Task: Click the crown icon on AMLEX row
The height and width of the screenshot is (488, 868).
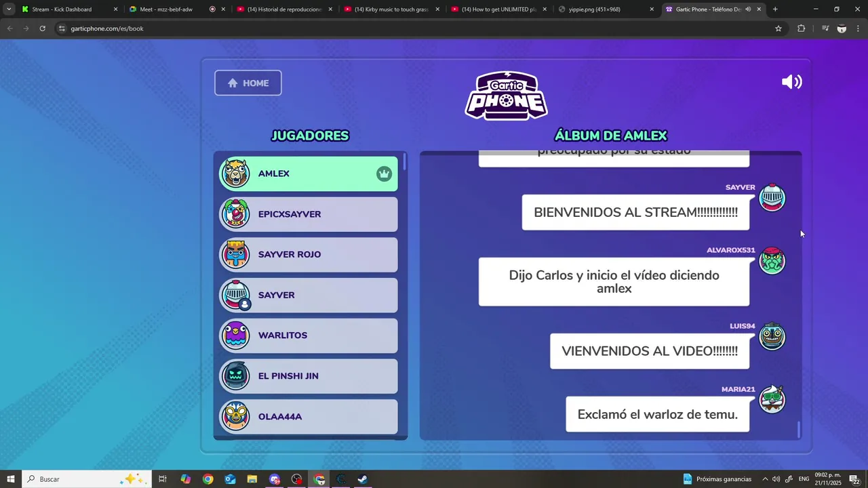Action: point(384,174)
